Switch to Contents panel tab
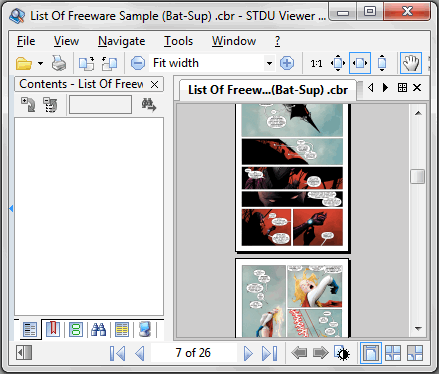 pos(30,329)
